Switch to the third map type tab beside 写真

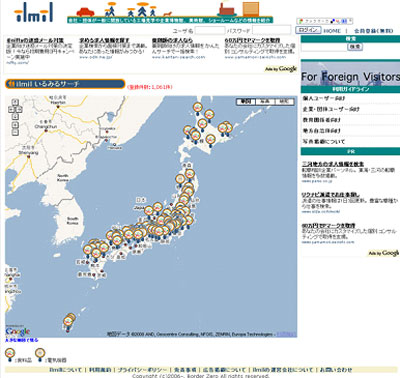pyautogui.click(x=284, y=101)
